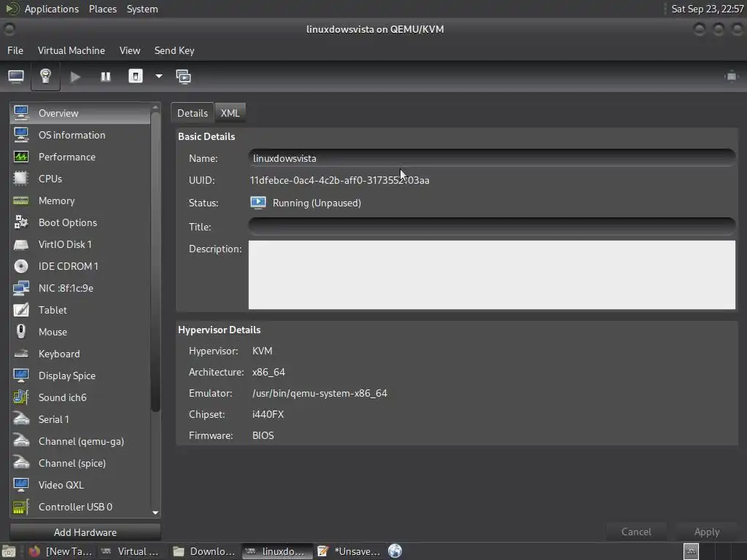Click the Run virtual machine play icon
This screenshot has width=747, height=560.
point(75,76)
